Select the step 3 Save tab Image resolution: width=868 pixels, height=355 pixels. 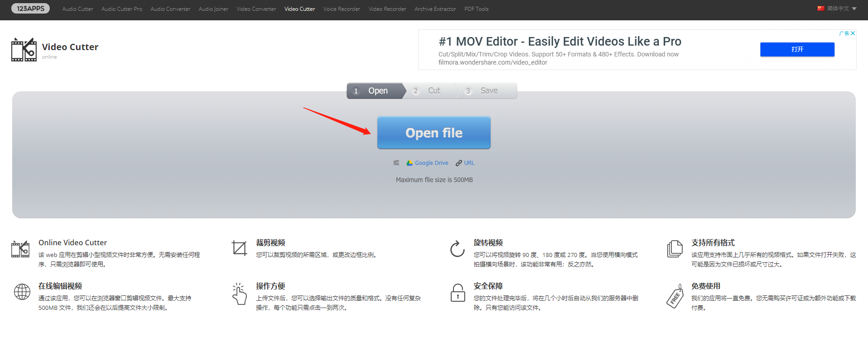tap(487, 91)
